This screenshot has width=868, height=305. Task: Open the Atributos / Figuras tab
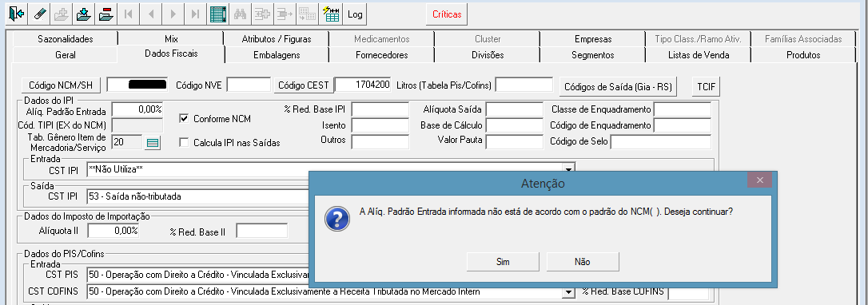(277, 39)
